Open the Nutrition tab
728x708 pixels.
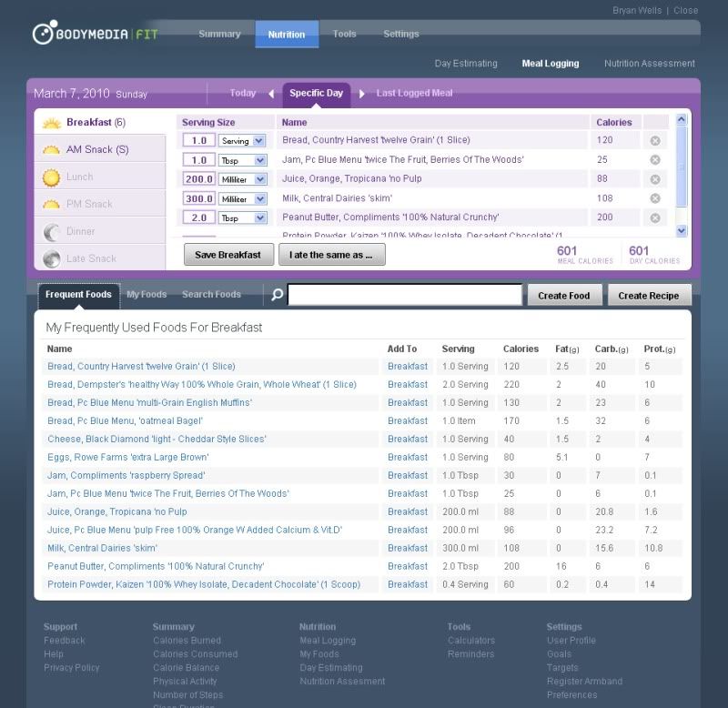287,35
